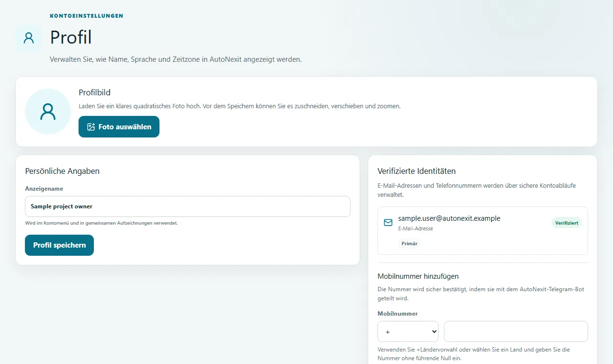Click the sample.user@autonexit.example address

pos(449,218)
